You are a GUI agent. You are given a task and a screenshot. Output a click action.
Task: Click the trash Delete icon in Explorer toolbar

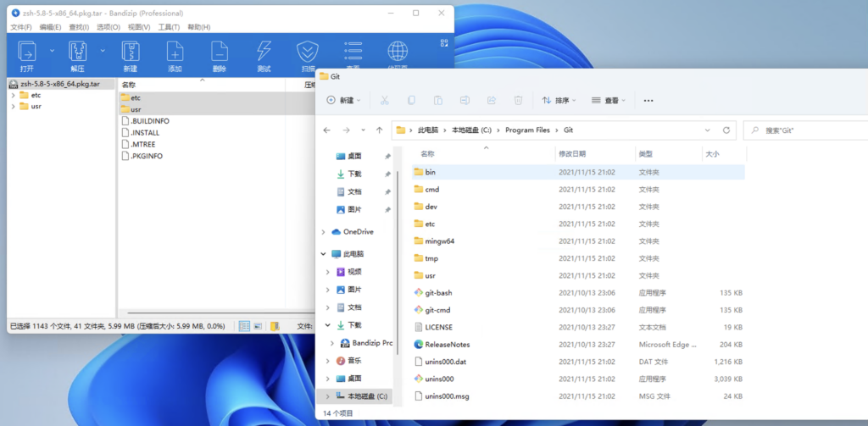(518, 100)
